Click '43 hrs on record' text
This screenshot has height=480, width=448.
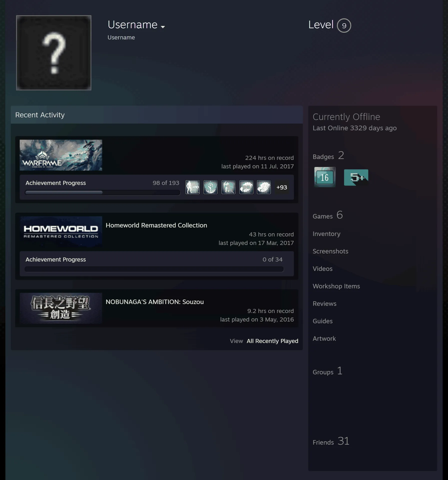(271, 234)
